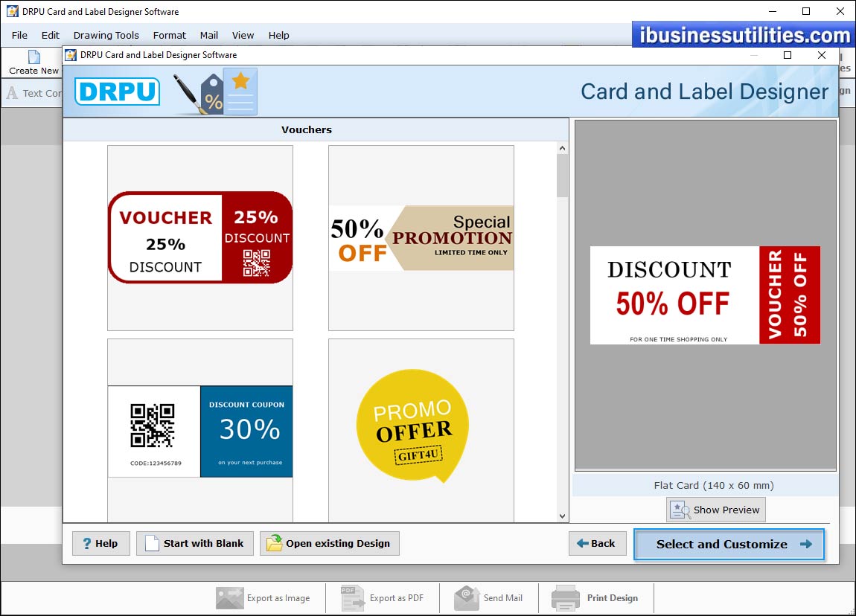Select the Voucher 25% Discount template
856x616 pixels.
(199, 238)
